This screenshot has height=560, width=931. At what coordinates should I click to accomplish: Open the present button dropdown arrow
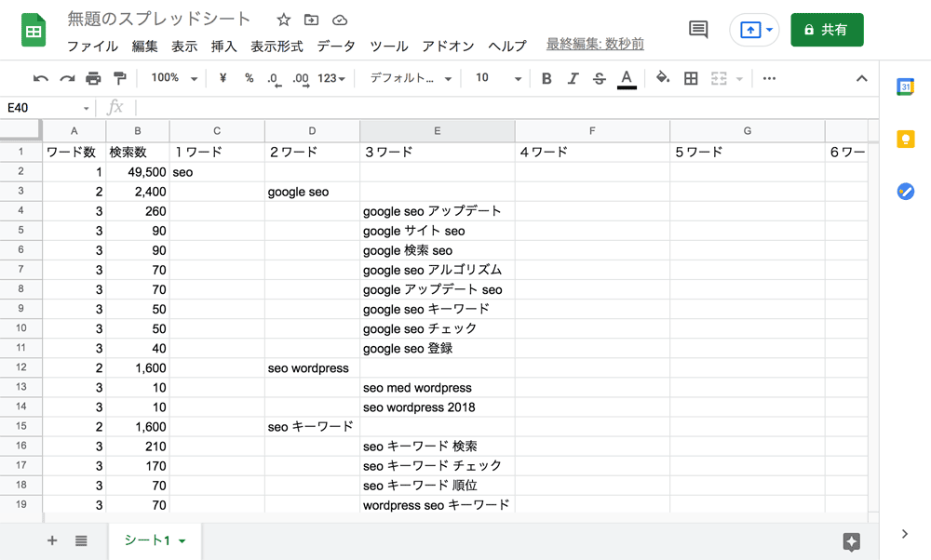point(770,30)
